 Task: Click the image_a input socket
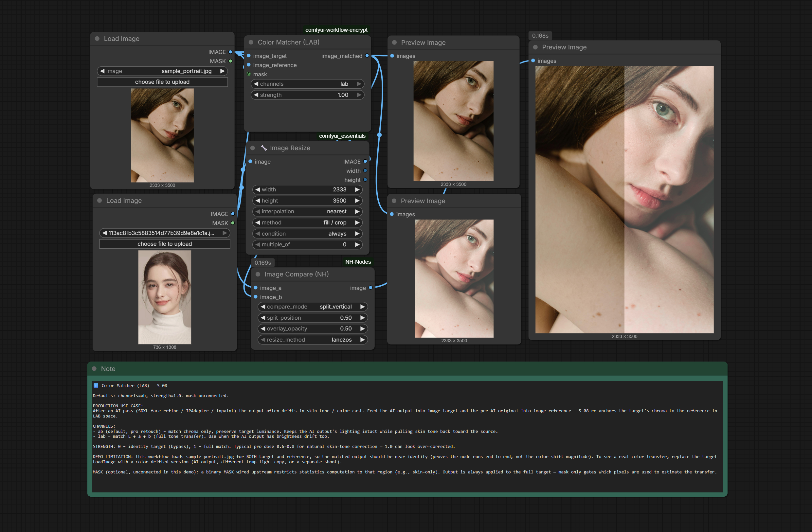(x=256, y=288)
